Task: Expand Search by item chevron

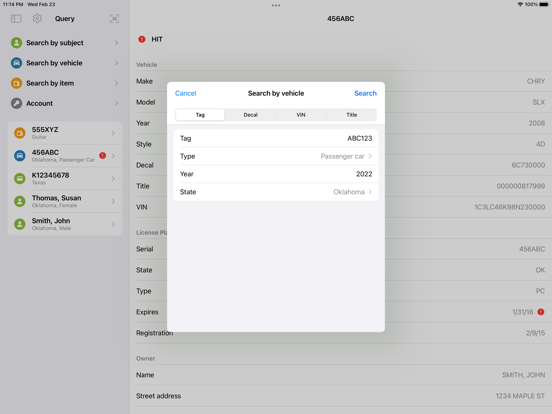Action: pyautogui.click(x=117, y=83)
